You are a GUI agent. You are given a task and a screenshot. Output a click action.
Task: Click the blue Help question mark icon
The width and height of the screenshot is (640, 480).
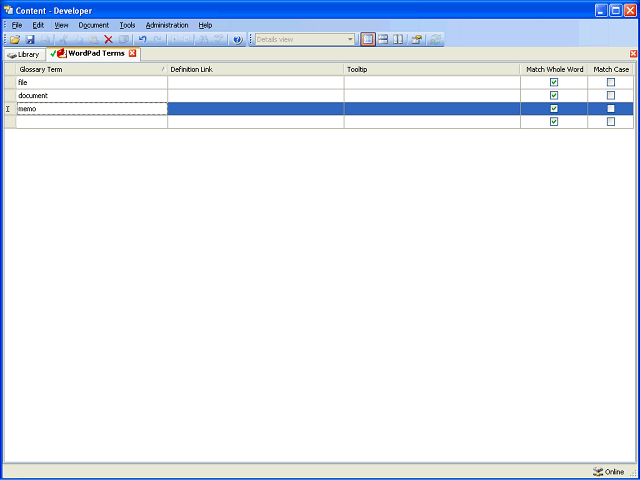(238, 40)
